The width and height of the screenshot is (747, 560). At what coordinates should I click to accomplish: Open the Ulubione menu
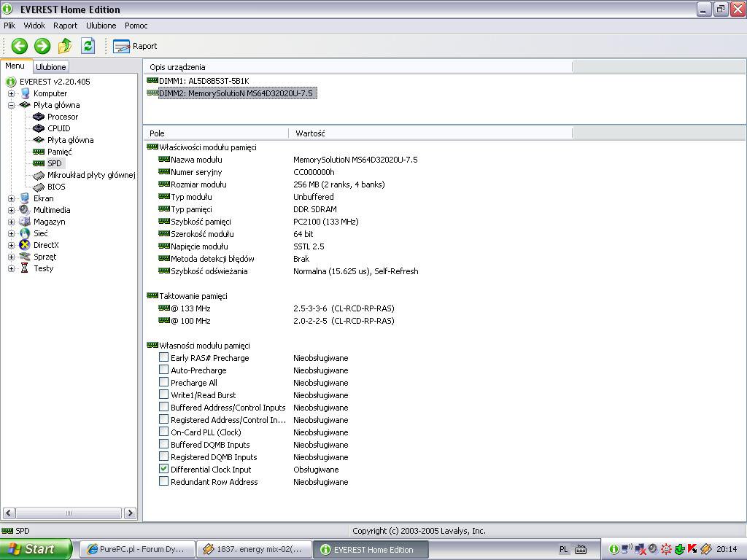click(101, 26)
